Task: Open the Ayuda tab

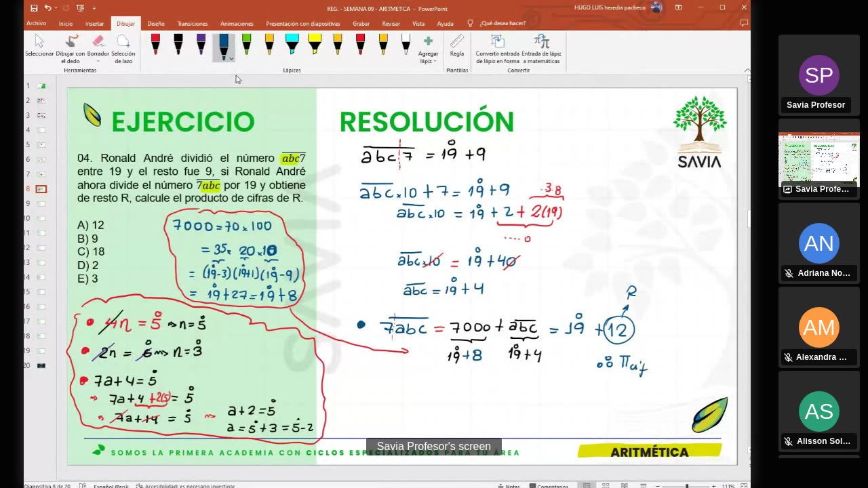Action: (x=446, y=23)
